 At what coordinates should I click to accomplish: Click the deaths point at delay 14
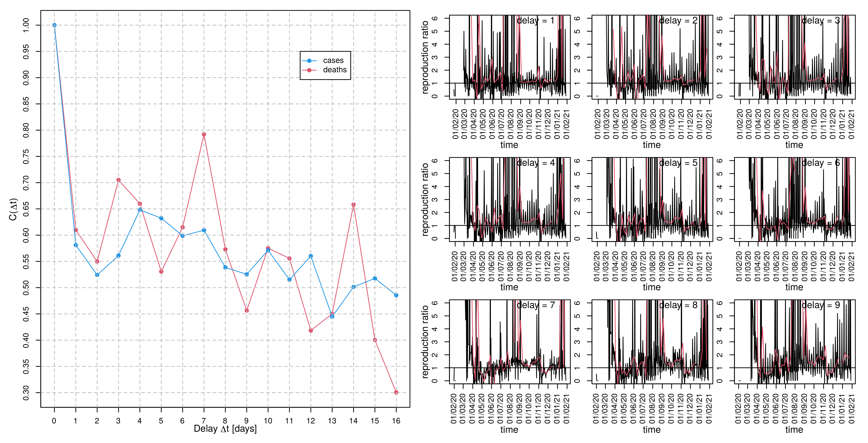[353, 205]
